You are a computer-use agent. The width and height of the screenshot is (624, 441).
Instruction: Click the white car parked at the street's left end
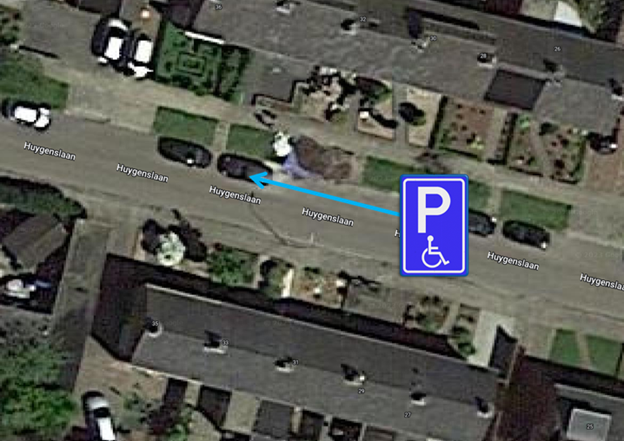(27, 114)
